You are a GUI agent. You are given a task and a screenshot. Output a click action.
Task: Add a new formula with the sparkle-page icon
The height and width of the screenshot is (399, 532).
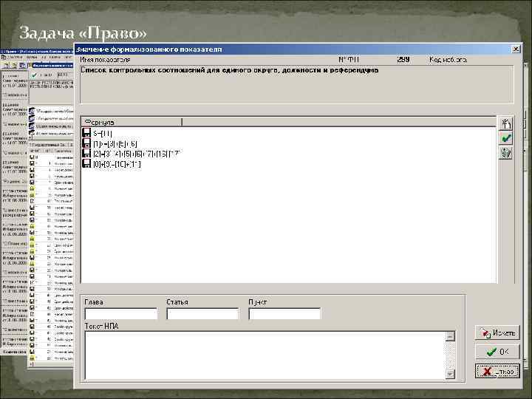click(505, 123)
